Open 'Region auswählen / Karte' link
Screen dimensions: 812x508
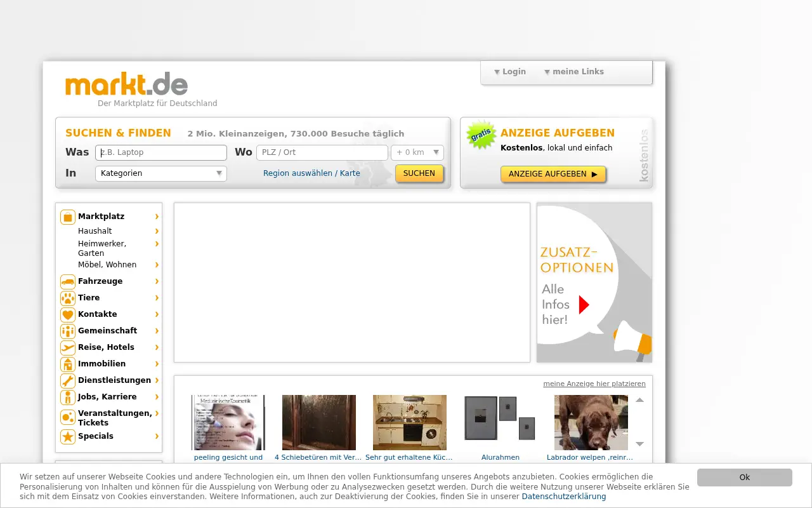(311, 173)
